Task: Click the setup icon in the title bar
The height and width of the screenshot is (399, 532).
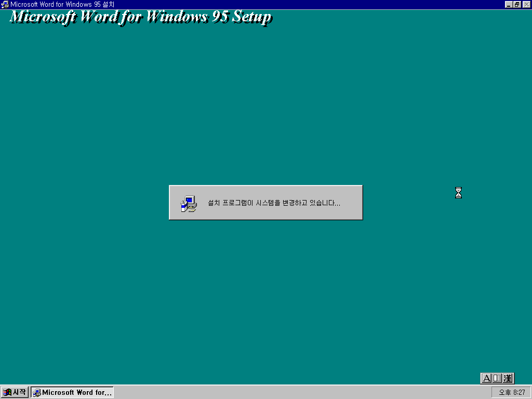Action: coord(5,4)
